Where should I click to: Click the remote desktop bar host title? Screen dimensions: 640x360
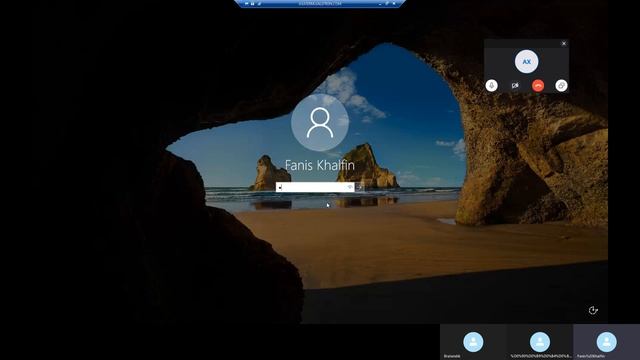pyautogui.click(x=320, y=4)
